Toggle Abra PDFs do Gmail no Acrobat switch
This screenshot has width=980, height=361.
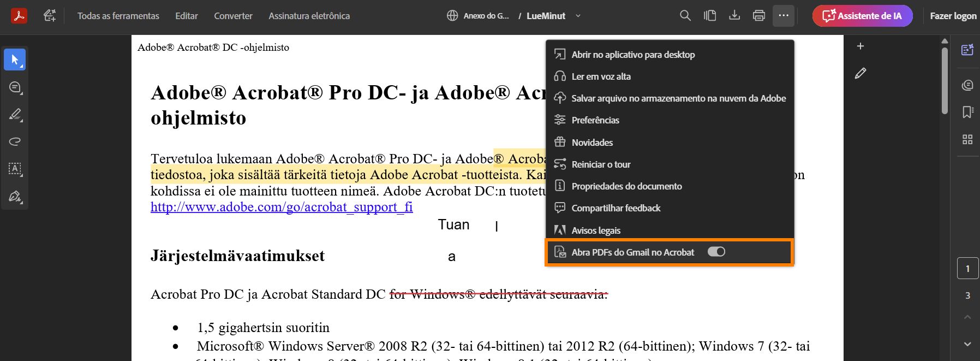pyautogui.click(x=716, y=252)
